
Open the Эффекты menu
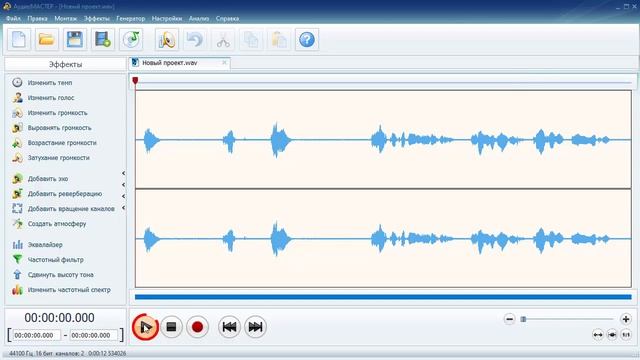pos(97,18)
